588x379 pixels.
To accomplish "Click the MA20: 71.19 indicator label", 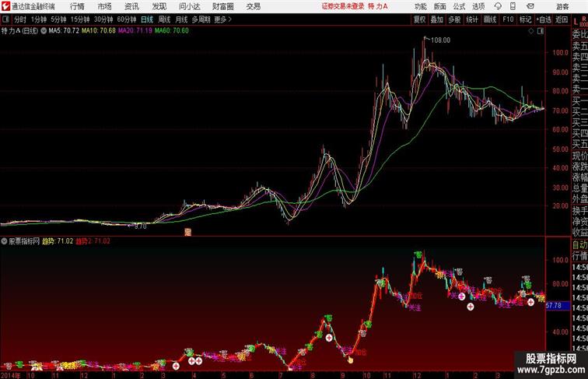I will click(135, 31).
